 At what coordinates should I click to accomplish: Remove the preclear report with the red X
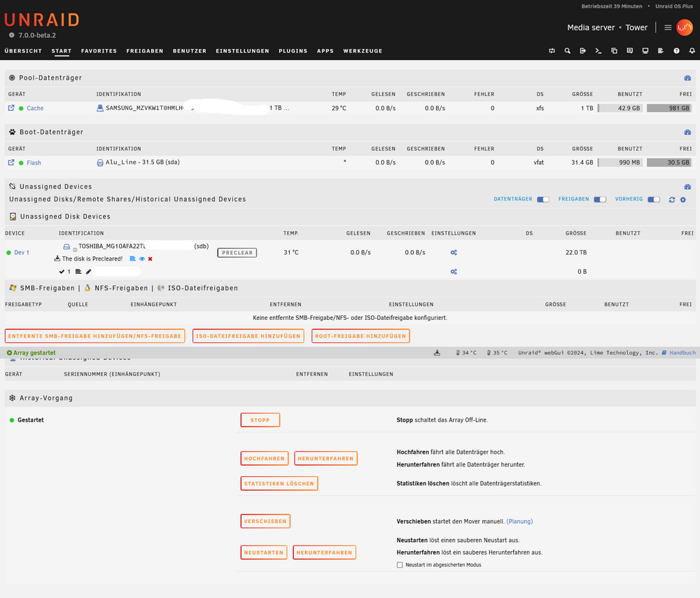[x=150, y=259]
